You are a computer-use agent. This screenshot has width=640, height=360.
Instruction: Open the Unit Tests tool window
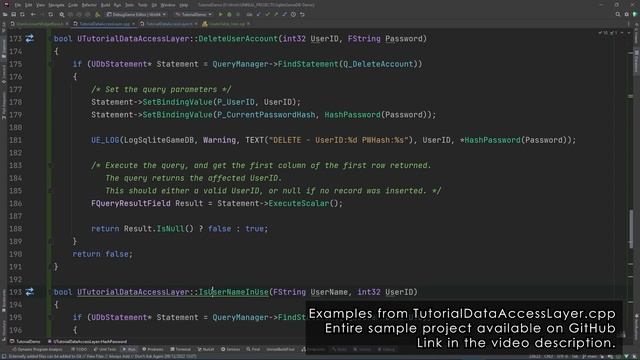105,349
